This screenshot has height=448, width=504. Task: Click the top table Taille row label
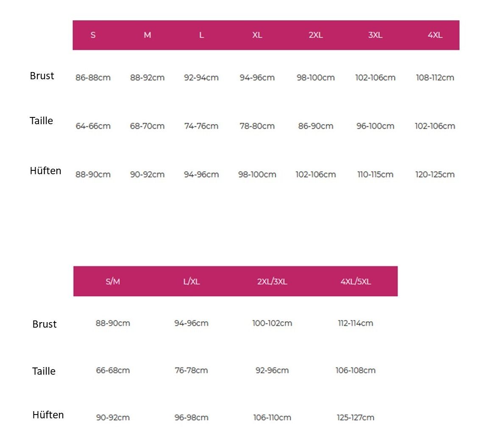[x=41, y=121]
